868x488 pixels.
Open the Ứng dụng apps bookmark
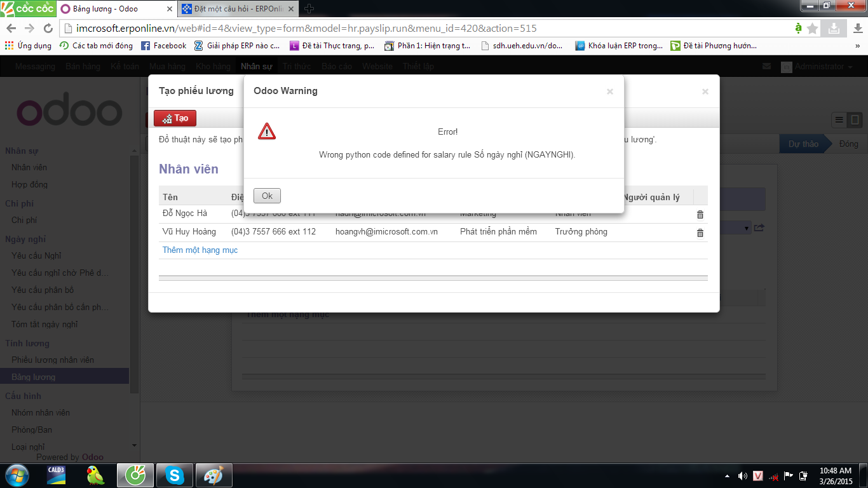(x=28, y=46)
